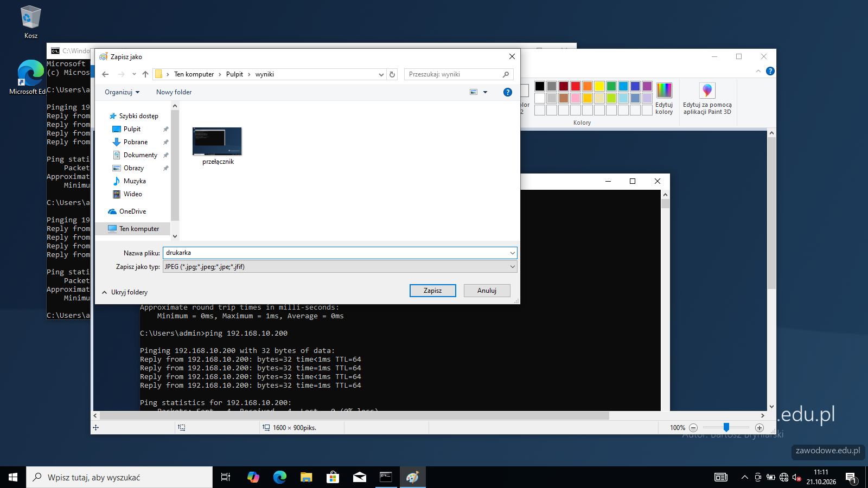Click zoom out minus in Paint status bar

point(693,428)
